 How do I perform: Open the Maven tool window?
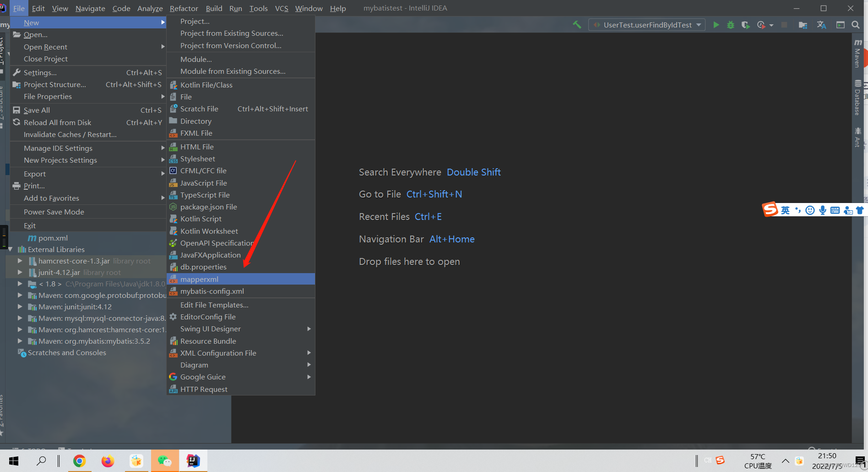(x=857, y=54)
